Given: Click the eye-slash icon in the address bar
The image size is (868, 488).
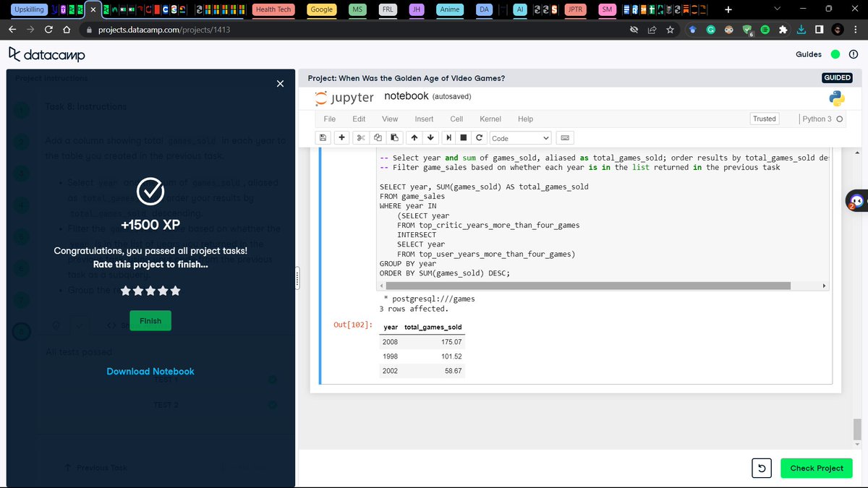Looking at the screenshot, I should (634, 30).
